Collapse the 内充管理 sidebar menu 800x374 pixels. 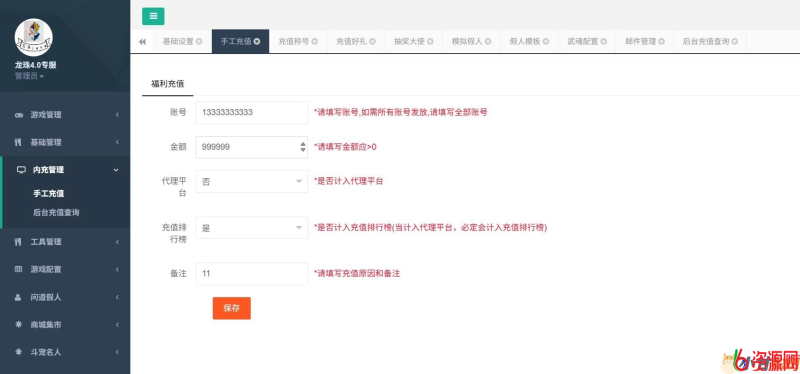tap(66, 170)
